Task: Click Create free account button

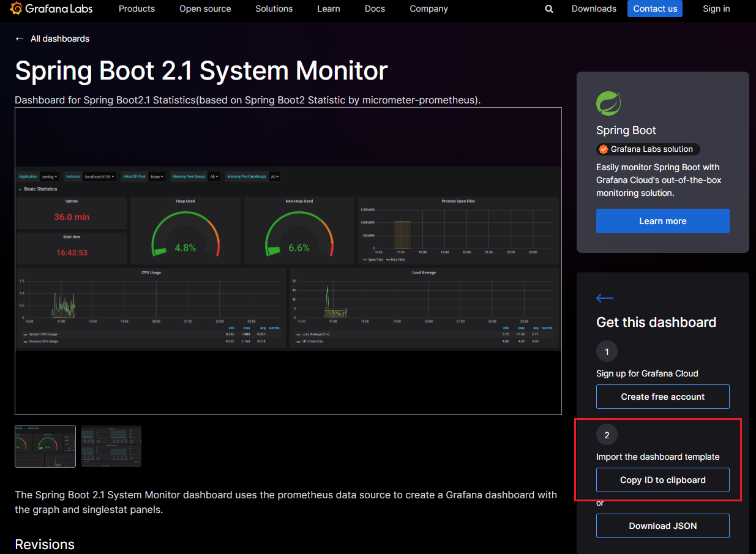Action: click(663, 397)
